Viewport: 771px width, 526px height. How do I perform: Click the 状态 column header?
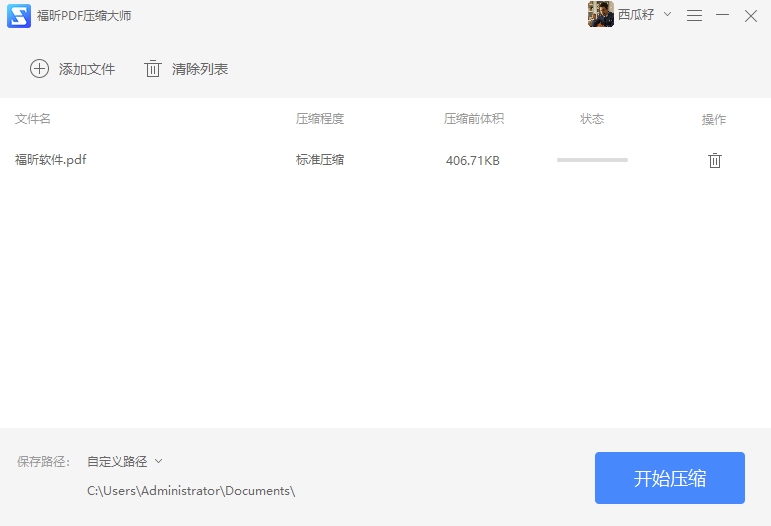coord(592,119)
